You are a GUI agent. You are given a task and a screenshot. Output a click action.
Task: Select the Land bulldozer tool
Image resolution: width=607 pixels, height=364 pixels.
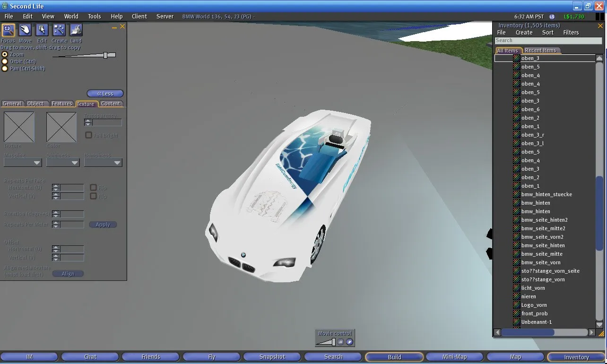[x=76, y=30]
